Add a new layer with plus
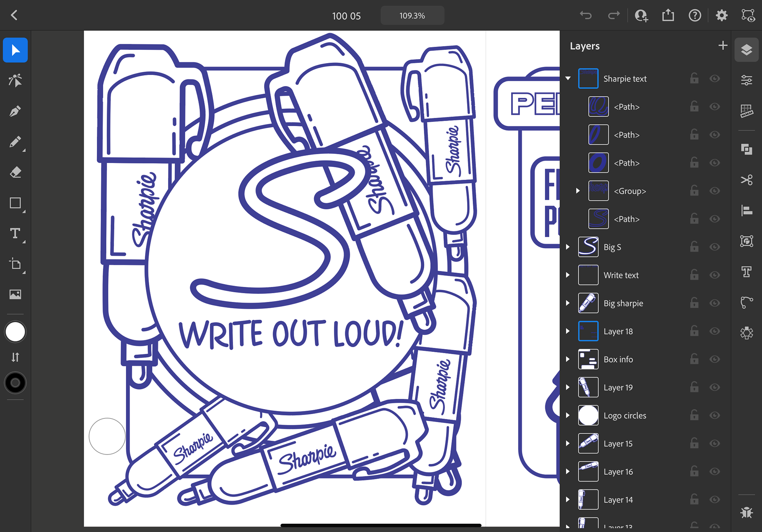 coord(723,46)
